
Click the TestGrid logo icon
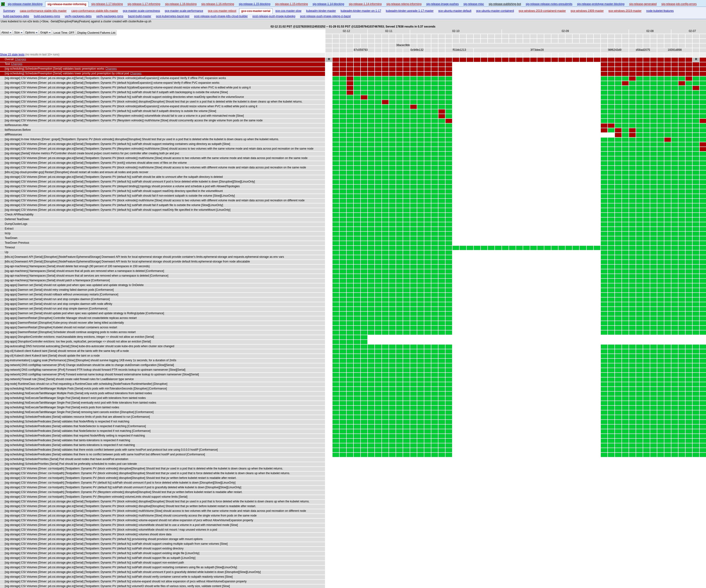pos(3,4)
